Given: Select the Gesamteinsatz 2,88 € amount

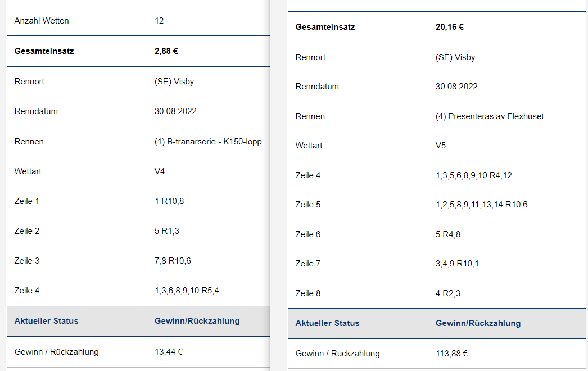Looking at the screenshot, I should tap(166, 51).
